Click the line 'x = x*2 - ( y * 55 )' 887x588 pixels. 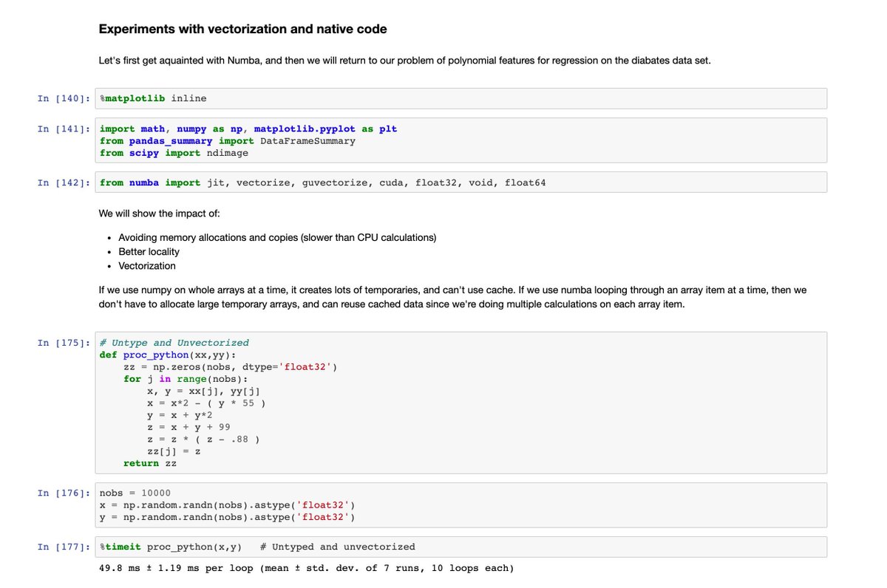click(207, 403)
